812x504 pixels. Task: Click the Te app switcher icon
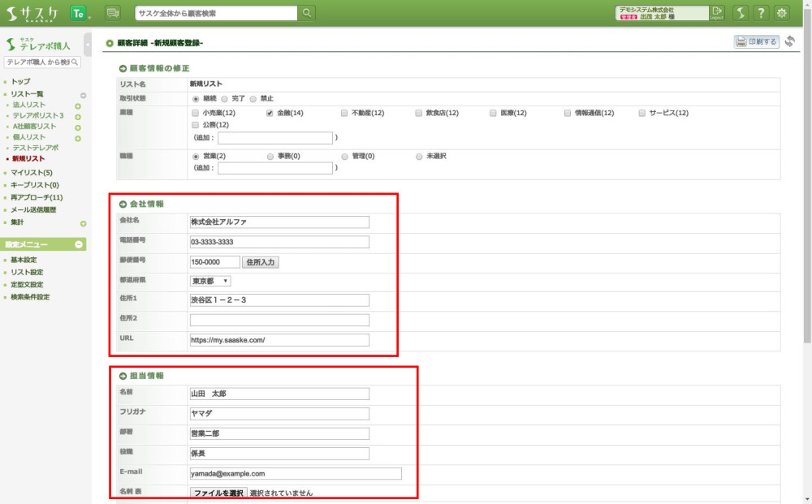(x=79, y=13)
